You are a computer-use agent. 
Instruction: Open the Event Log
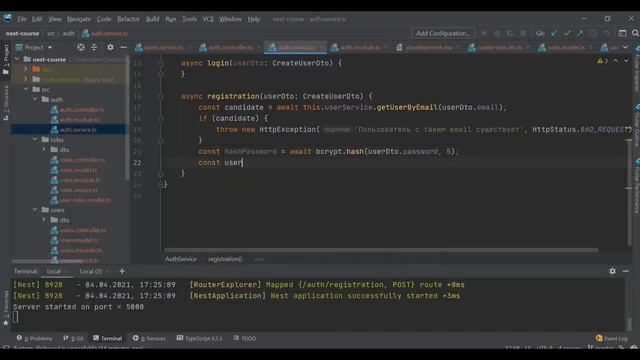(x=611, y=338)
